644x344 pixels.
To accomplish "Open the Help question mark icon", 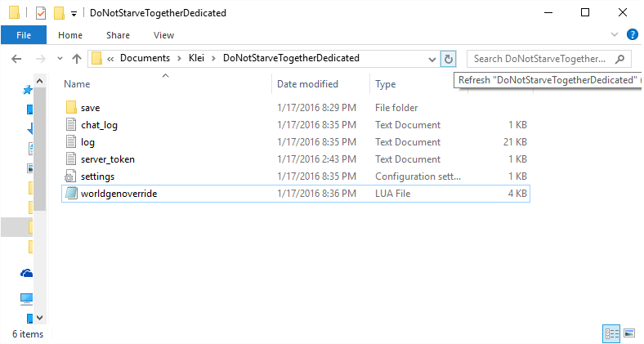I will click(632, 35).
